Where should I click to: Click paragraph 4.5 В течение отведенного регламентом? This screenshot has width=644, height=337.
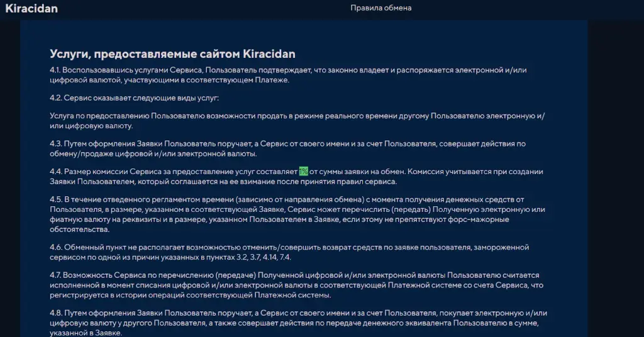click(x=297, y=214)
